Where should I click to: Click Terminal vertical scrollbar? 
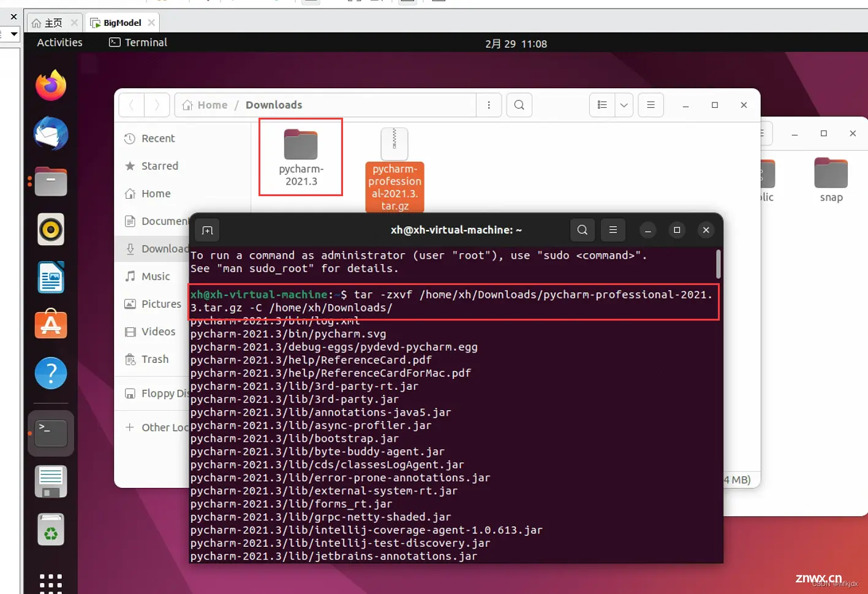tap(718, 264)
